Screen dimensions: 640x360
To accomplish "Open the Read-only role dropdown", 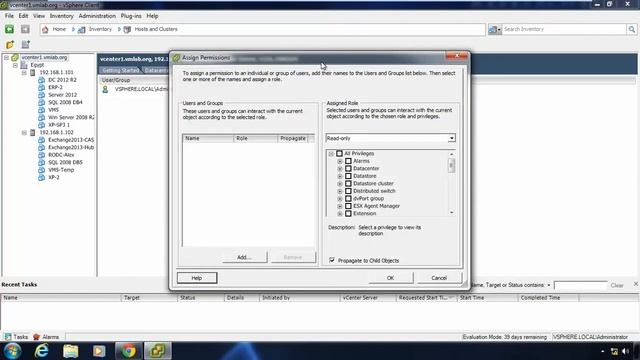I will (451, 138).
